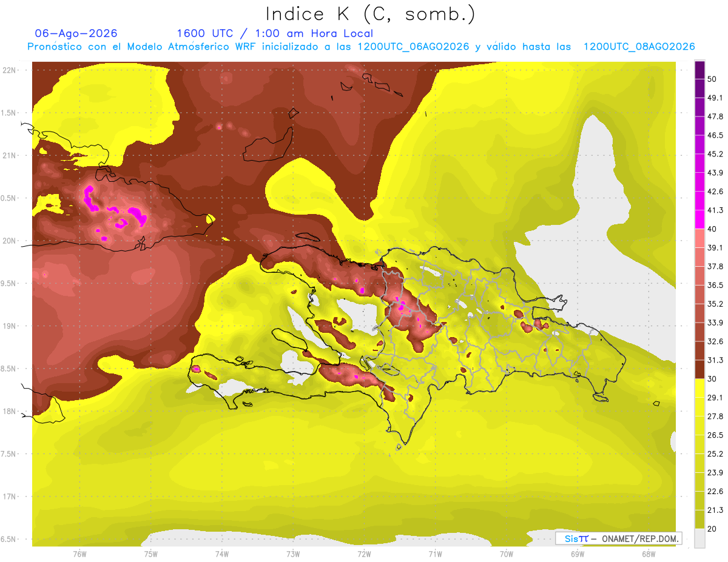Screen dimensions: 728x562
Task: Click legend value "32.6"
Action: [x=715, y=341]
